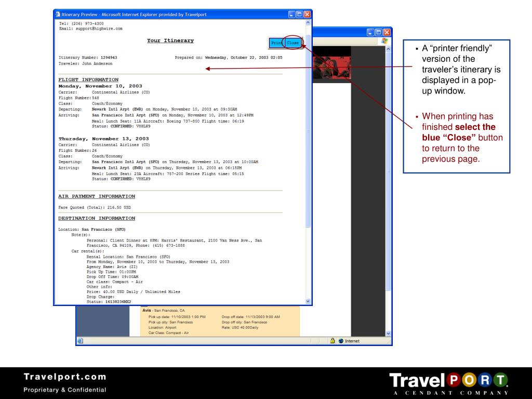Click 'Agency Name: Avis (ZI)' line
The height and width of the screenshot is (399, 532).
point(112,267)
